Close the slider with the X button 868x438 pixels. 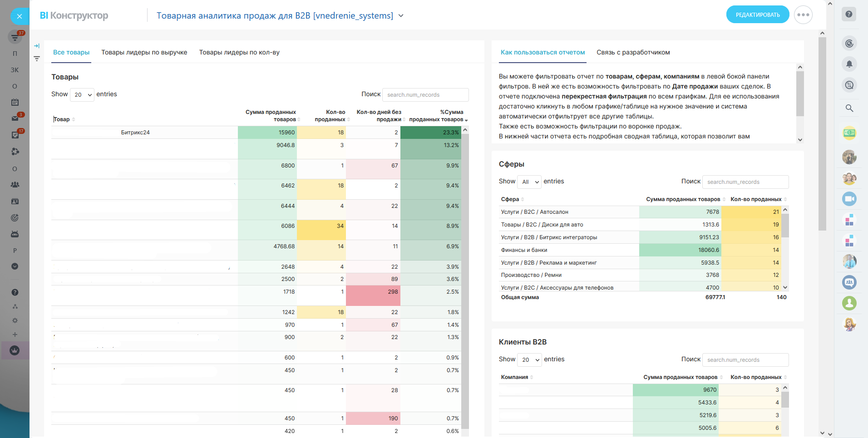[19, 17]
